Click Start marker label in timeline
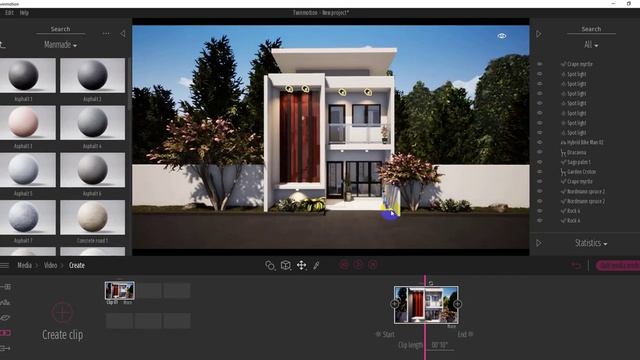 coord(389,334)
